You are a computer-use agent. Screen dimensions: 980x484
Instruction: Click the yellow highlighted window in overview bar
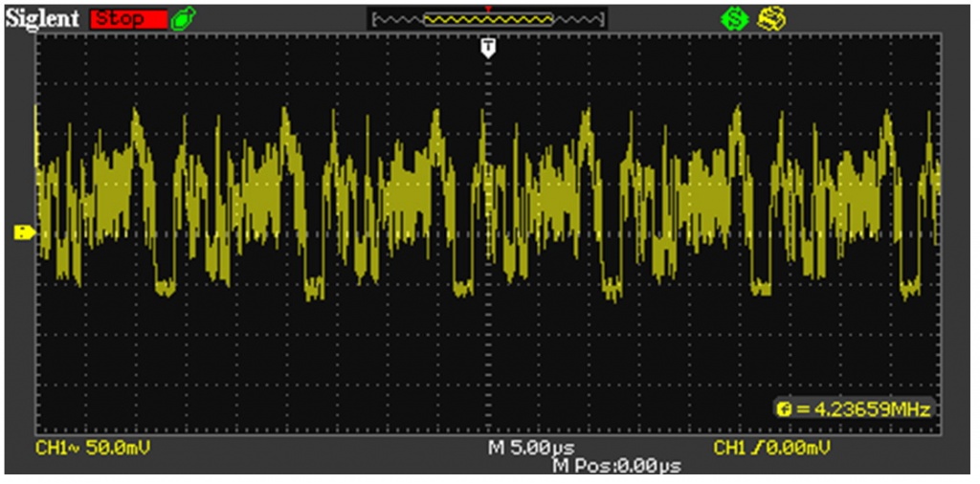click(488, 19)
